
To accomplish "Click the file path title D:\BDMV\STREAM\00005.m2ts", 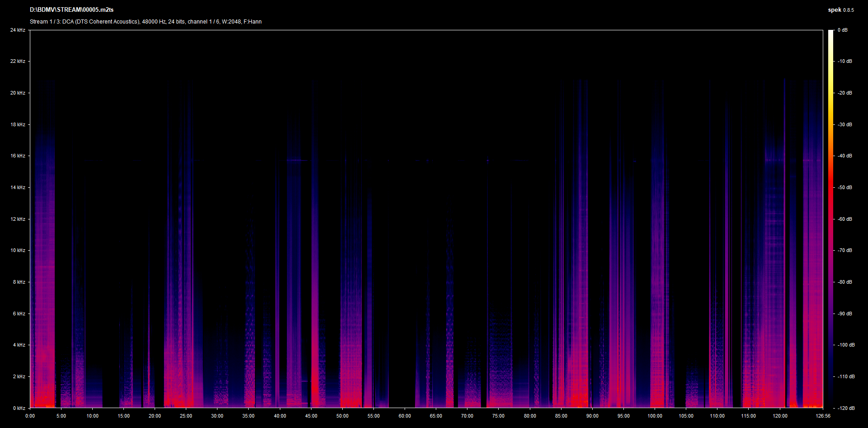I will [71, 10].
